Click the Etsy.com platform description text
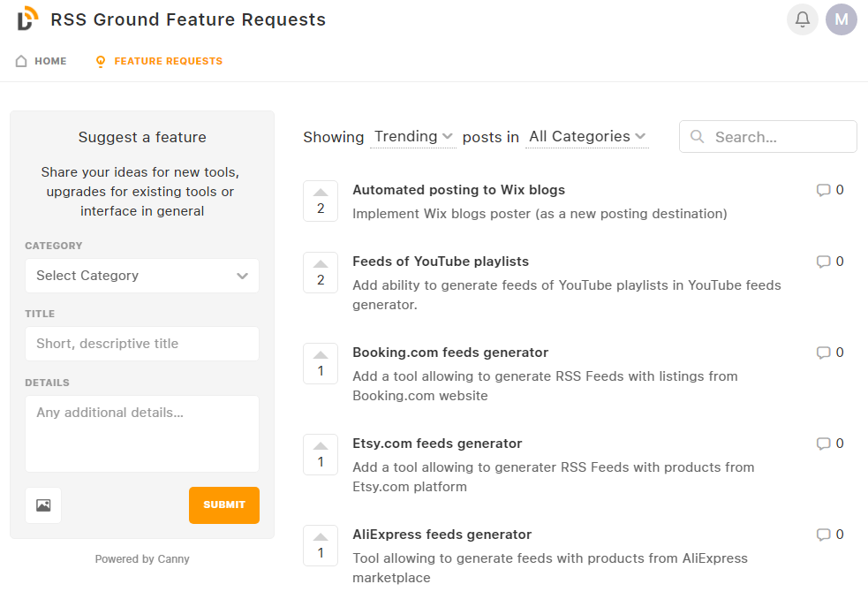 (554, 477)
